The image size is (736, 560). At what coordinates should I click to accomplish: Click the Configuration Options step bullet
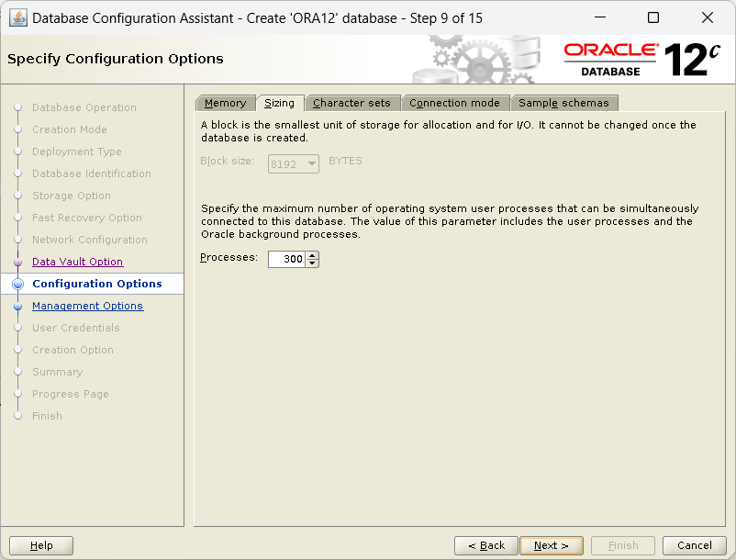17,284
